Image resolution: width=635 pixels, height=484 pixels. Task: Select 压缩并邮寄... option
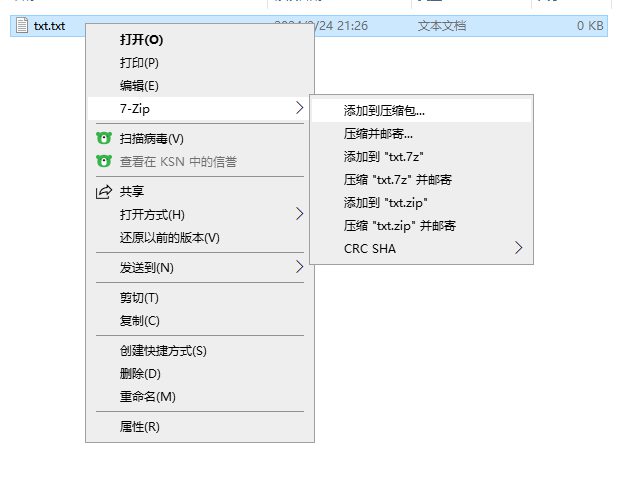pyautogui.click(x=378, y=133)
